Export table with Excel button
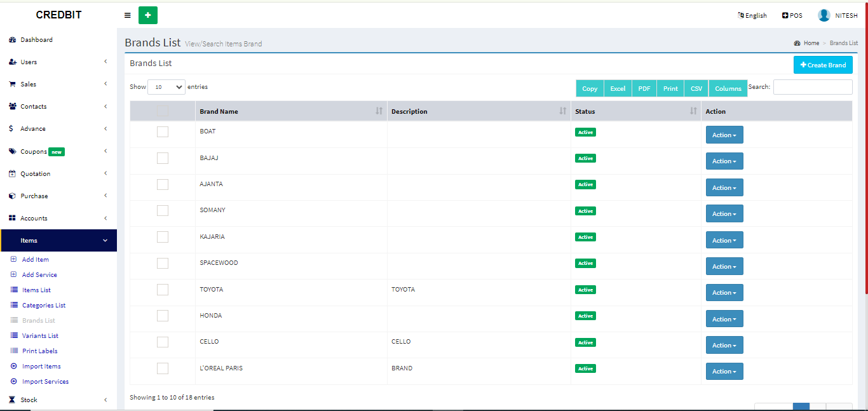The image size is (868, 411). (x=618, y=88)
